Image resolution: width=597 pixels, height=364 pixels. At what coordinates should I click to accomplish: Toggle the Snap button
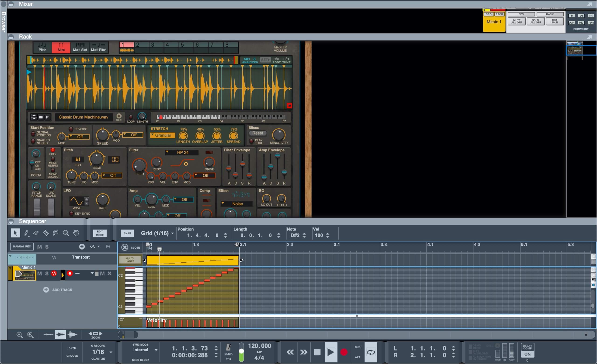[x=127, y=233]
